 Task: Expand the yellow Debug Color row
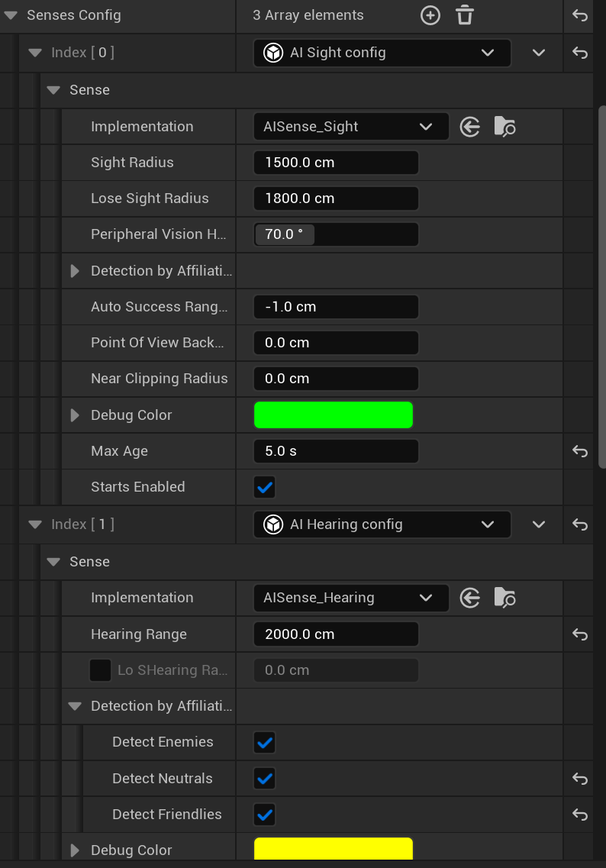tap(75, 850)
